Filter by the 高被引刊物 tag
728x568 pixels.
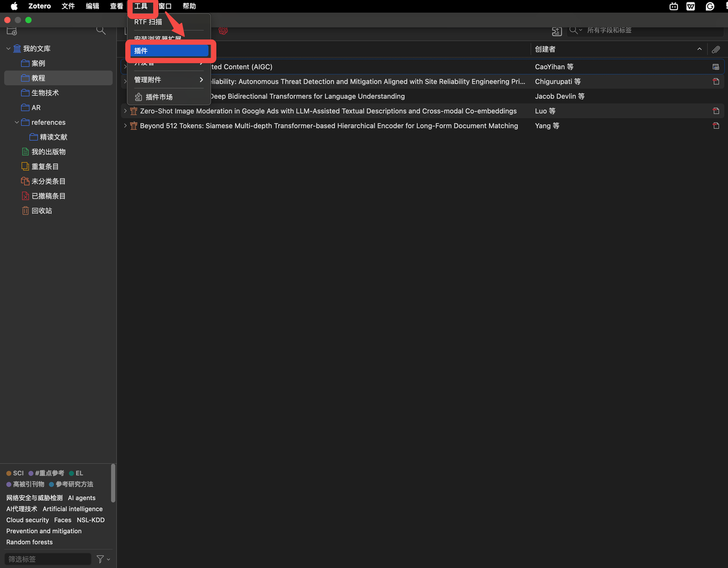26,484
